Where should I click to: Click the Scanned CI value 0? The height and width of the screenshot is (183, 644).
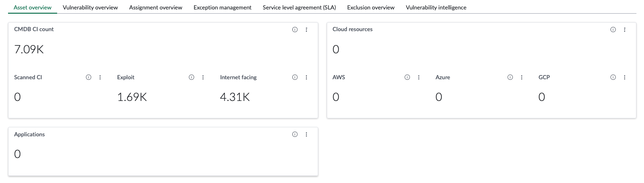pyautogui.click(x=17, y=97)
